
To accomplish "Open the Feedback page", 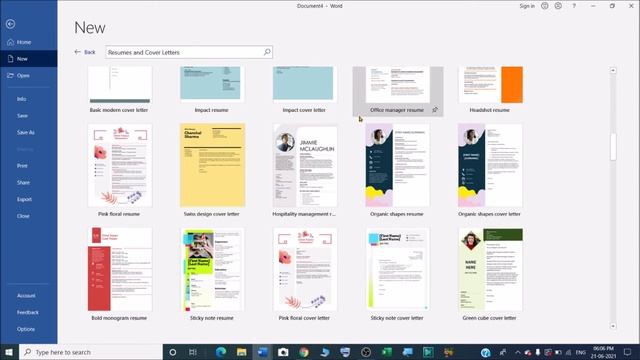I will coord(29,312).
